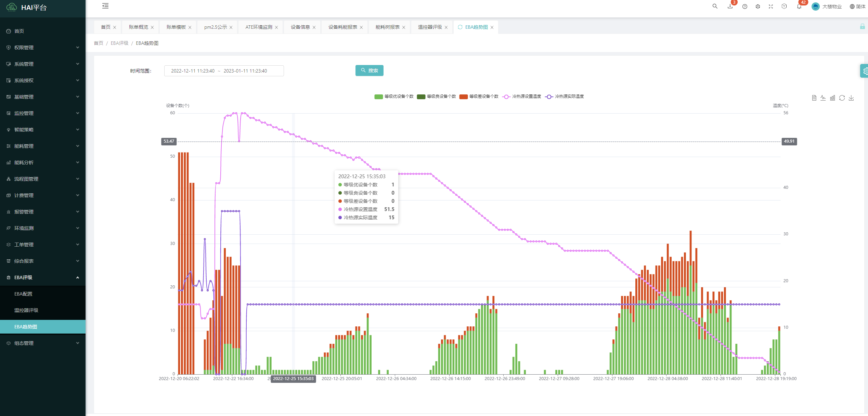Click the 搜索 search button
The height and width of the screenshot is (416, 868).
click(370, 70)
